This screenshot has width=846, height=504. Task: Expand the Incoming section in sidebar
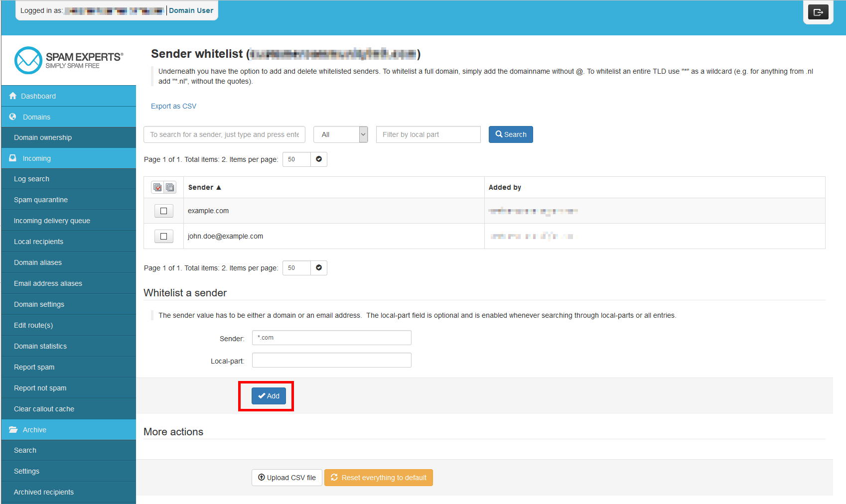36,158
